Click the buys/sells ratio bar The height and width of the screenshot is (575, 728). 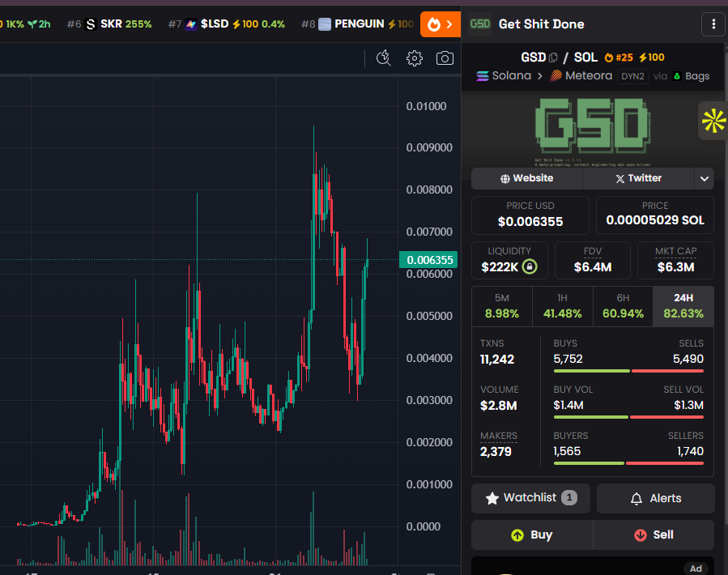click(628, 371)
